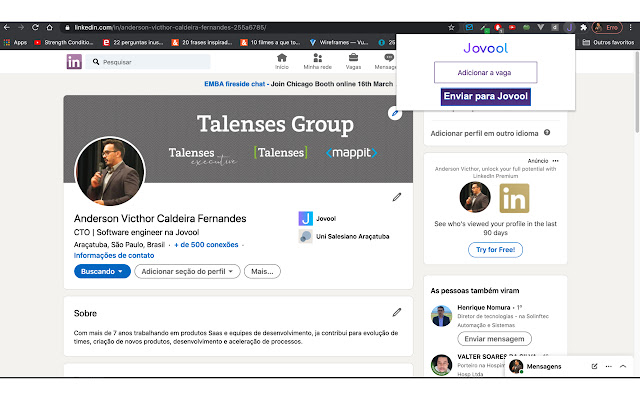Click the browser address bar URL
This screenshot has width=640, height=400.
click(x=170, y=27)
